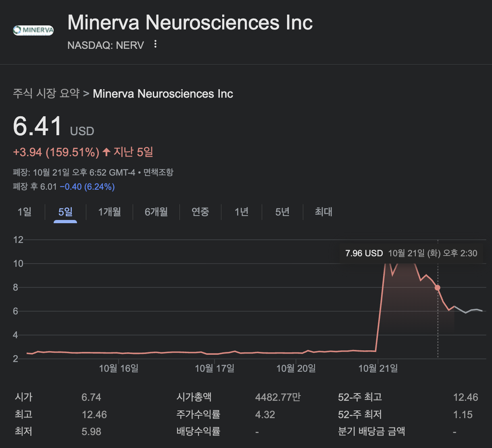This screenshot has width=492, height=448.
Task: Click the upward arrow next to 지난 5일
Action: (x=106, y=152)
